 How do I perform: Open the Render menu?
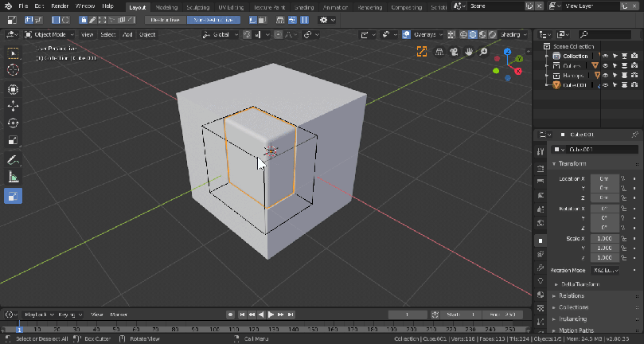pyautogui.click(x=60, y=6)
